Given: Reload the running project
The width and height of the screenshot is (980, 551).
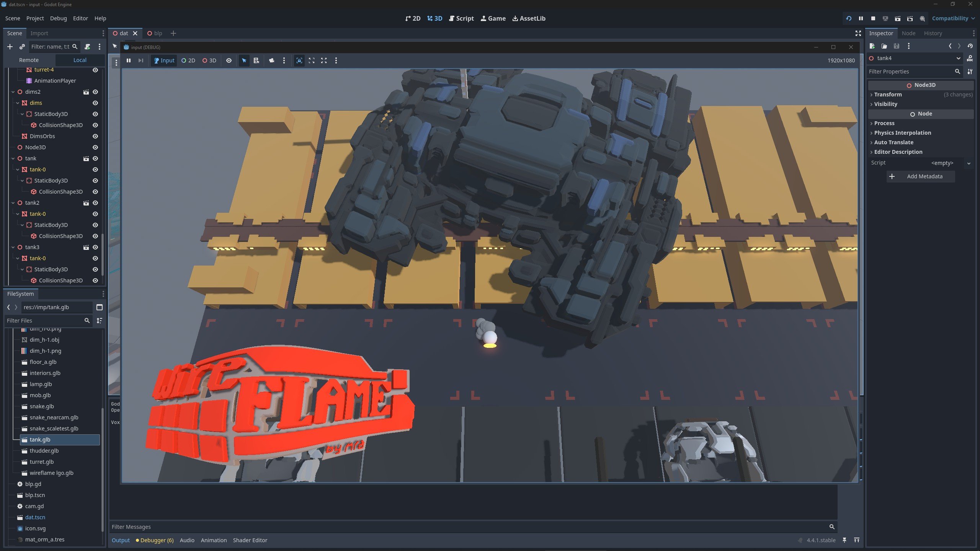Looking at the screenshot, I should [848, 18].
